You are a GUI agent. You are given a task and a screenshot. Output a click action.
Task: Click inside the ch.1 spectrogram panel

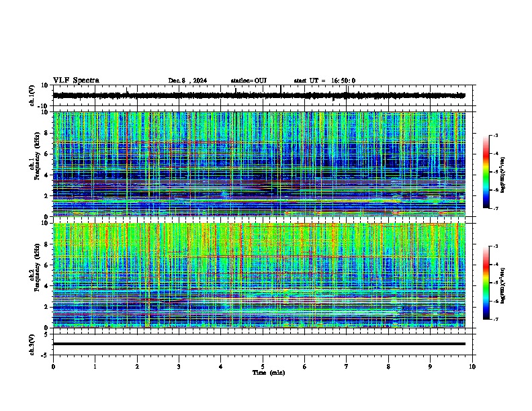[x=259, y=164]
